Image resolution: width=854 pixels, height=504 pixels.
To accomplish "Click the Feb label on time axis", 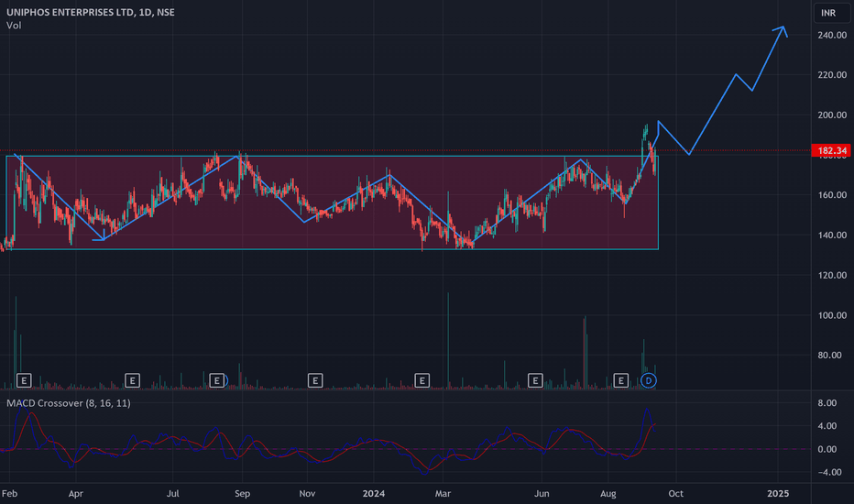I will point(10,494).
